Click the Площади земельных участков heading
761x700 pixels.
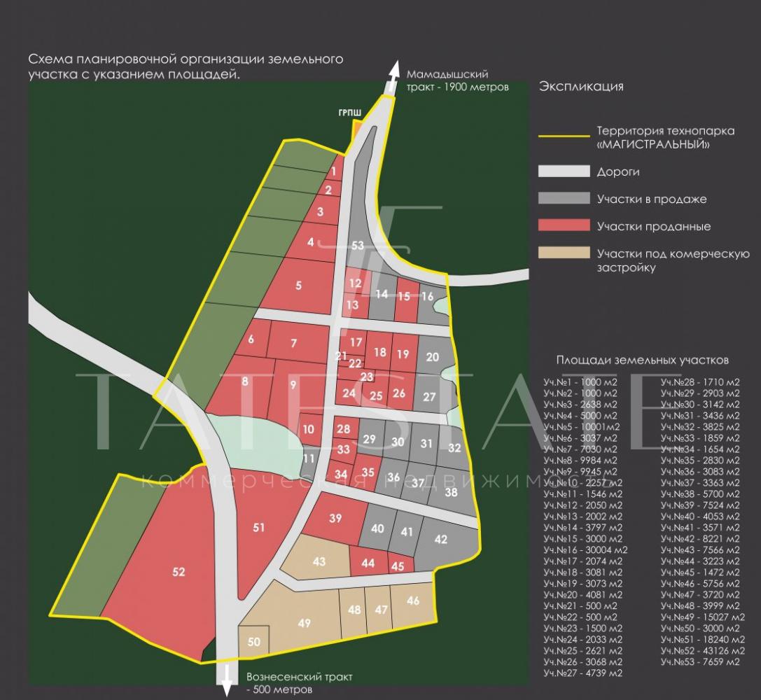(642, 360)
